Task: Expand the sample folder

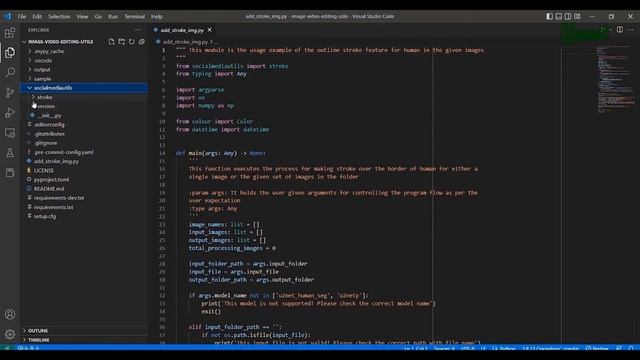Action: (x=84, y=79)
